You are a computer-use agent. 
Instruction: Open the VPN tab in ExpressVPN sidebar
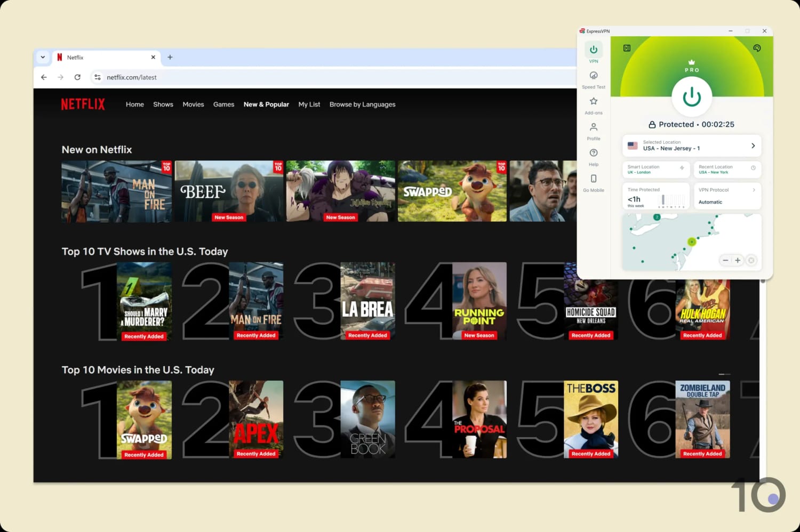594,53
